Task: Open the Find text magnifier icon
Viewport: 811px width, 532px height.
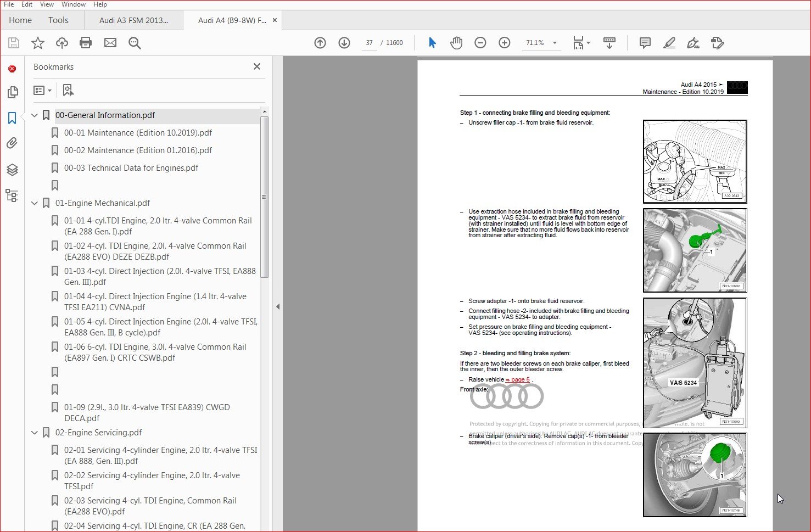Action: click(x=135, y=43)
